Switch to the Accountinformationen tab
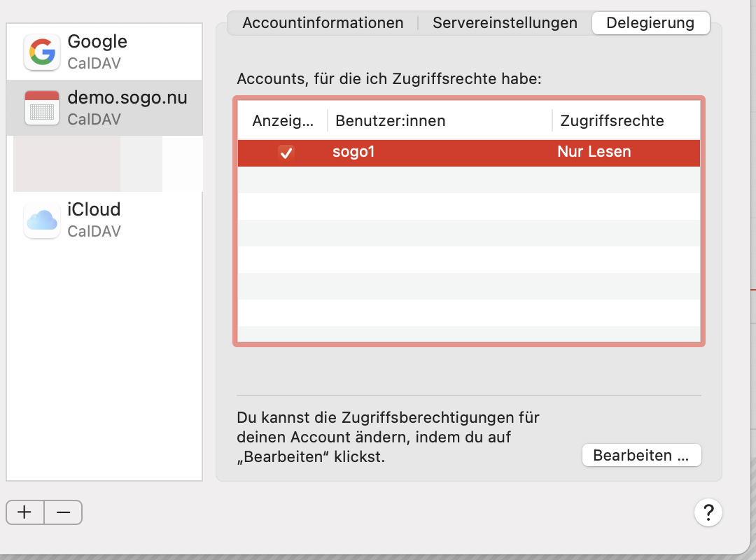Viewport: 756px width, 560px height. (x=323, y=23)
